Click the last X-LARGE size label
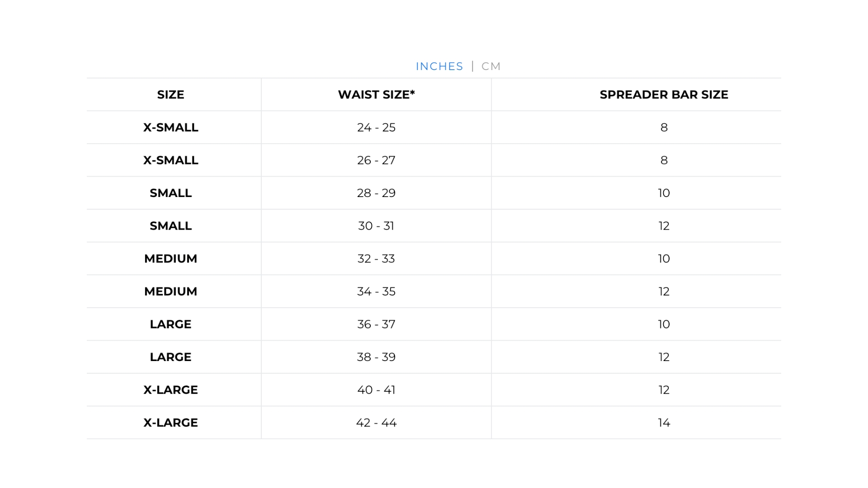 170,422
